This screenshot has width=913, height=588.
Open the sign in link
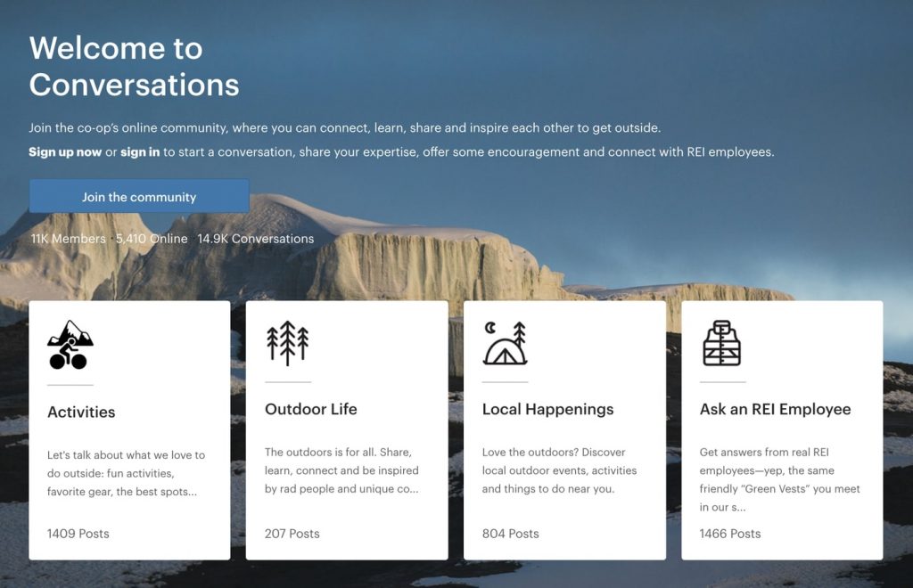(140, 151)
